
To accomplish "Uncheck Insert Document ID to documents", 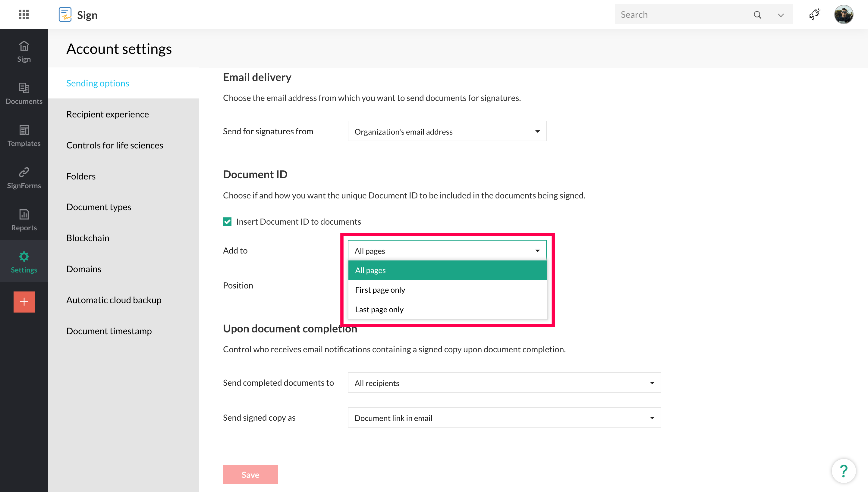I will [227, 222].
